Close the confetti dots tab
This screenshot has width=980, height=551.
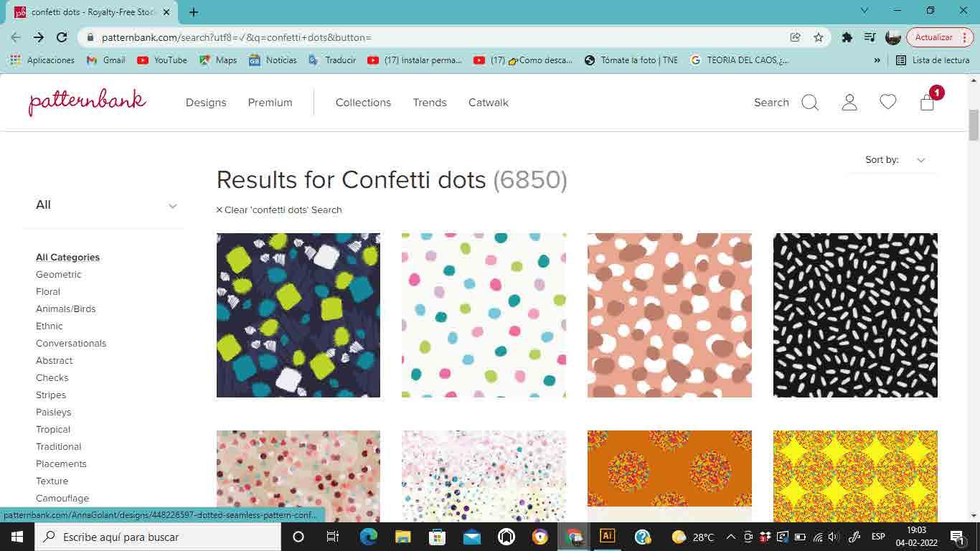click(x=166, y=12)
